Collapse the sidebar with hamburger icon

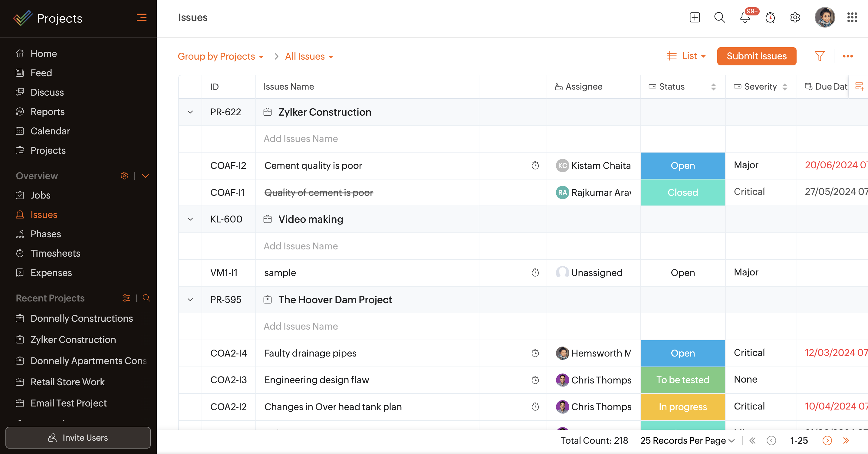click(142, 17)
